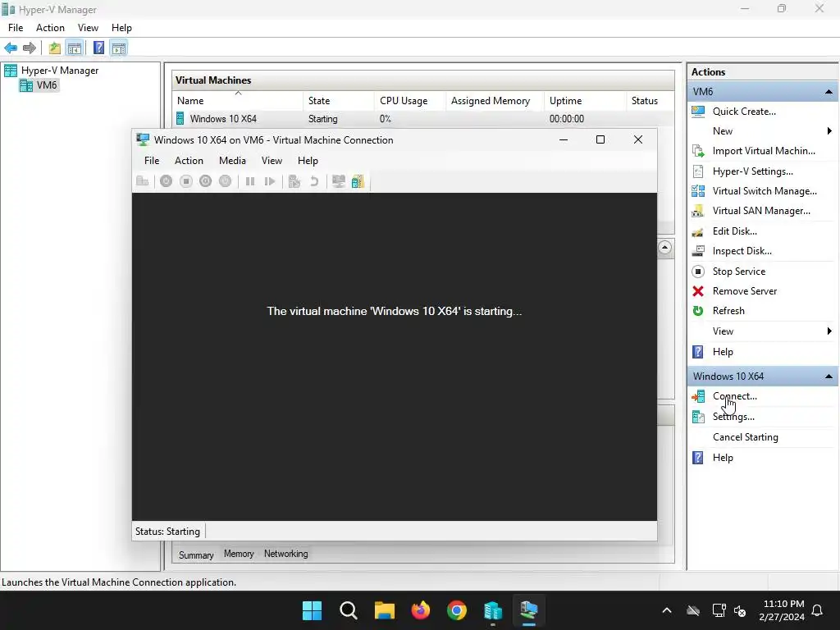This screenshot has height=630, width=840.
Task: Click the Revert curved-arrow icon in VM toolbar
Action: tap(314, 181)
